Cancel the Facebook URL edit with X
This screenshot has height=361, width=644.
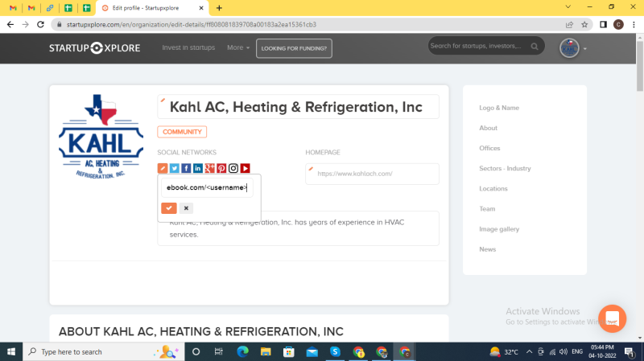click(186, 208)
